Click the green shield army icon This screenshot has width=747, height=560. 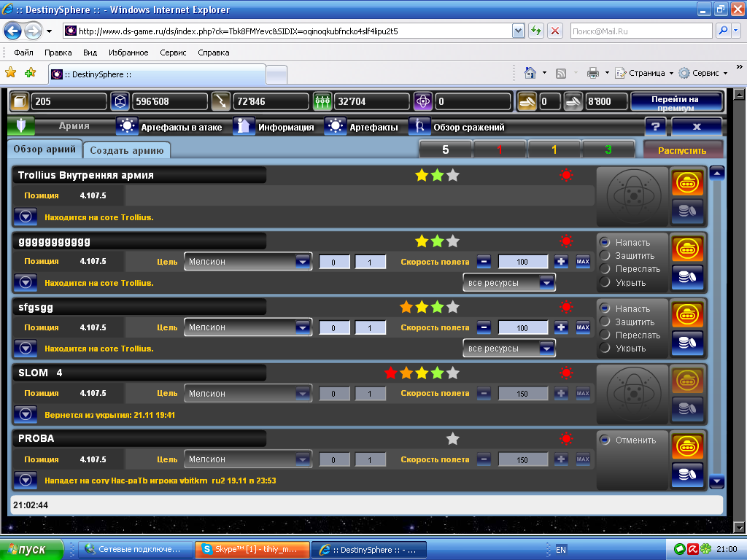point(21,126)
